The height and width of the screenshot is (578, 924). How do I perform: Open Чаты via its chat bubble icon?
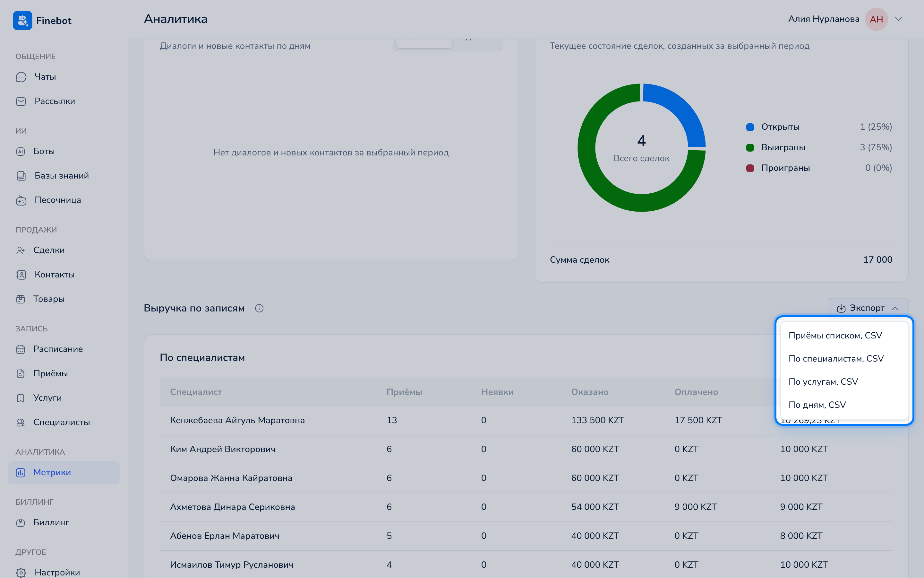[x=21, y=77]
